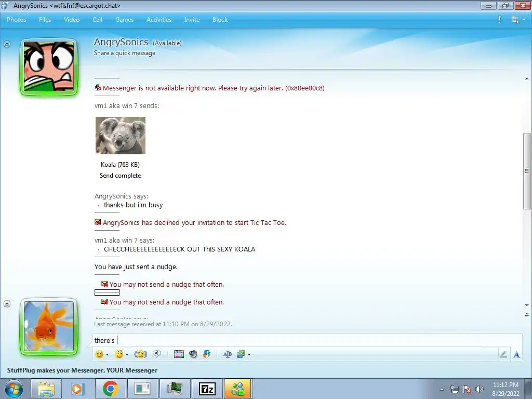This screenshot has height=399, width=532.
Task: Start a Call from the top bar
Action: point(97,20)
